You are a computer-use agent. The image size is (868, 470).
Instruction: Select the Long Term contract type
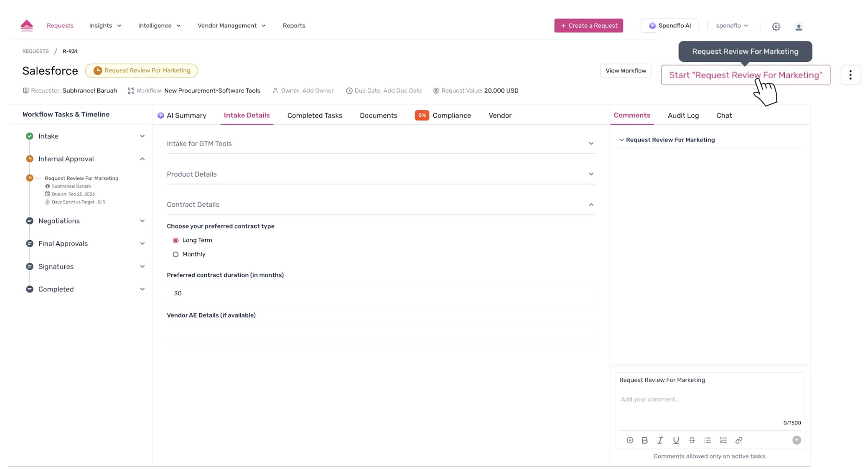[176, 240]
